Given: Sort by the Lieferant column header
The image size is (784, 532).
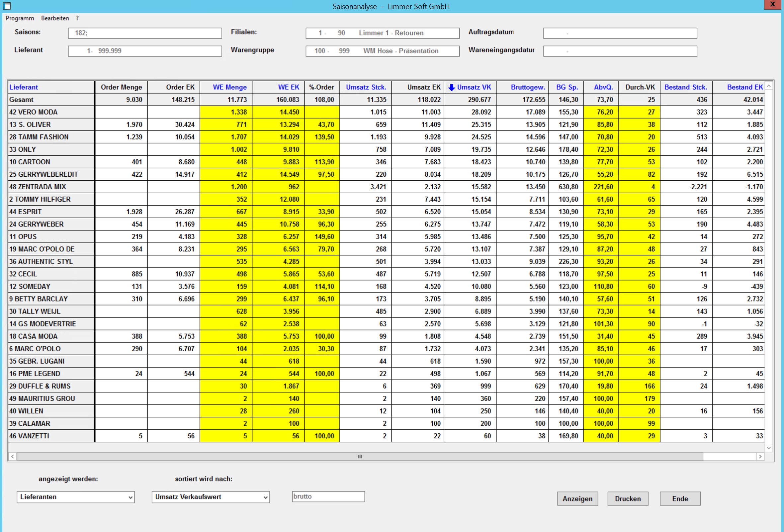Looking at the screenshot, I should (x=24, y=87).
